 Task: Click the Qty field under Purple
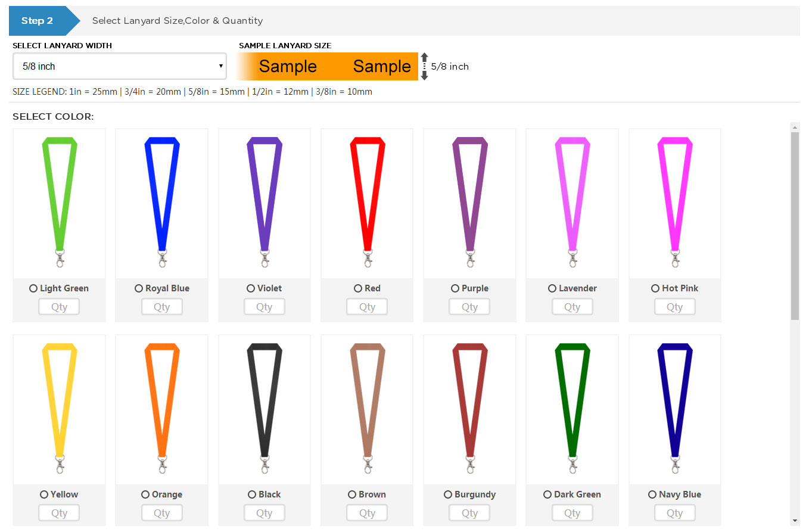pyautogui.click(x=469, y=307)
